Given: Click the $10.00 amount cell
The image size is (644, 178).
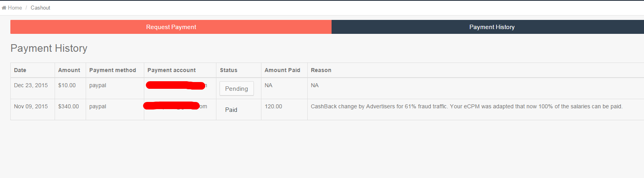Looking at the screenshot, I should click(67, 85).
